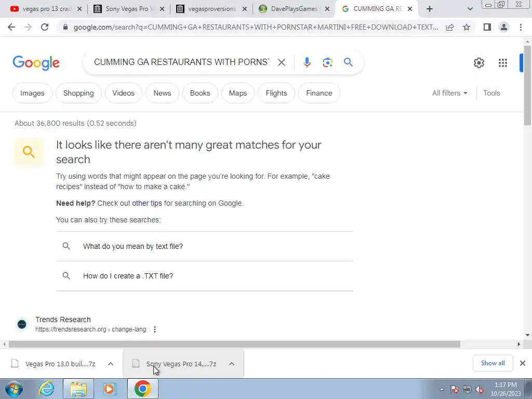Open new tab with plus button
532x399 pixels.
click(x=430, y=9)
